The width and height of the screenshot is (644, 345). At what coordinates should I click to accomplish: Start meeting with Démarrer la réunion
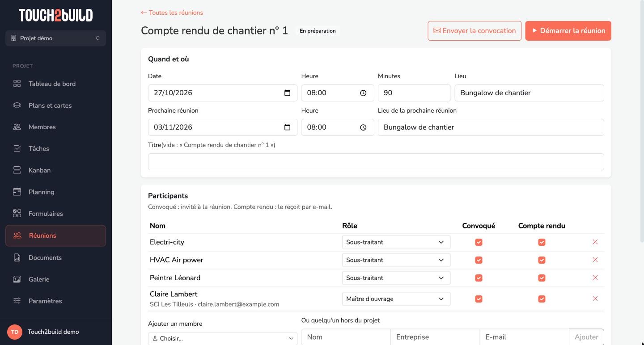[568, 31]
